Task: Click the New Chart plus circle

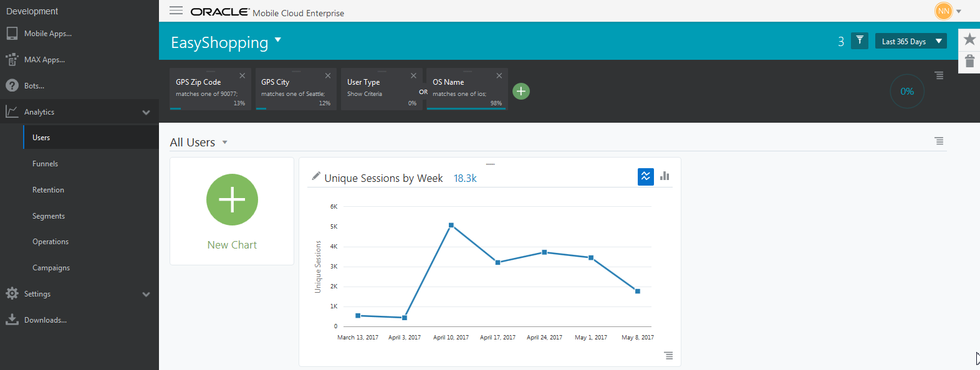Action: [232, 199]
